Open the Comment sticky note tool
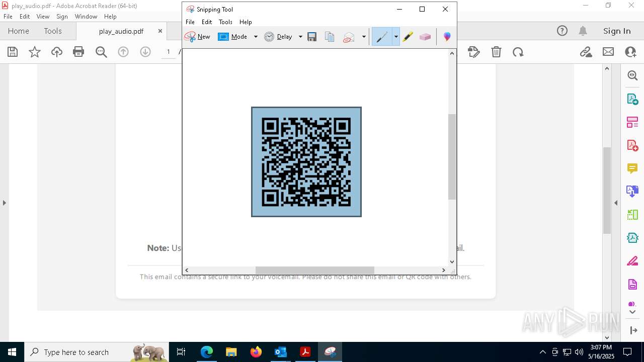Viewport: 644px width, 362px height. (x=632, y=168)
